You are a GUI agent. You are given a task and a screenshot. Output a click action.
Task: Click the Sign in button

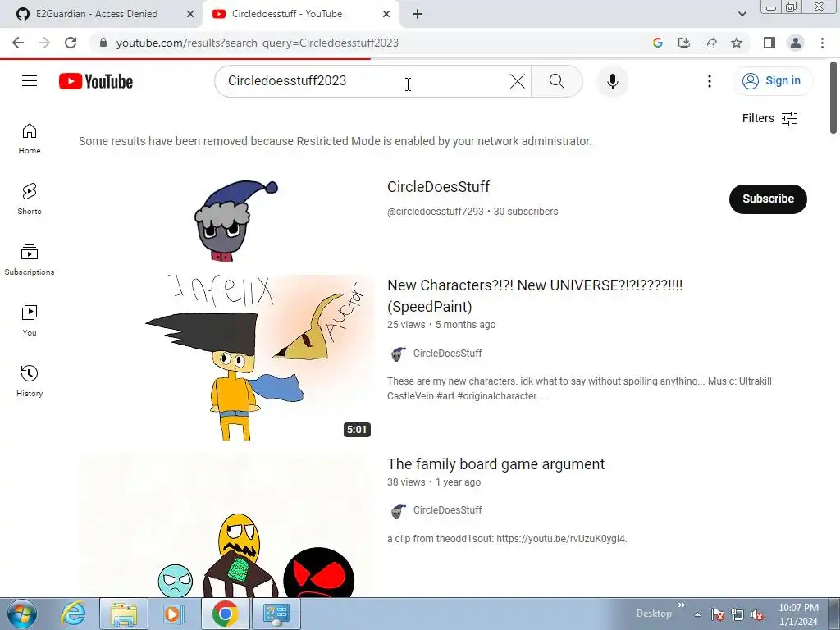point(773,81)
